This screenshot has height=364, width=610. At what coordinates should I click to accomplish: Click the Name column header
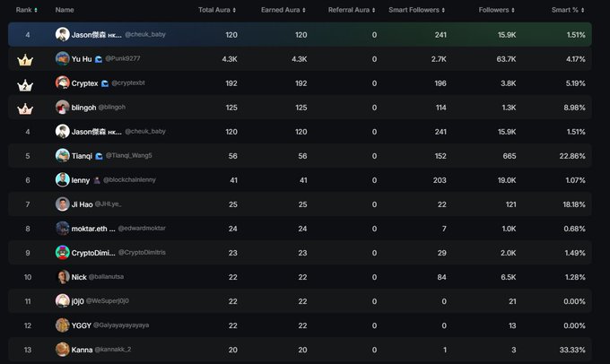(x=65, y=10)
